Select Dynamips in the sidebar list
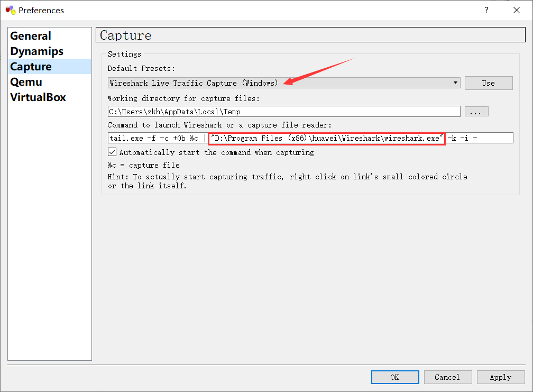This screenshot has width=533, height=392. pos(36,51)
